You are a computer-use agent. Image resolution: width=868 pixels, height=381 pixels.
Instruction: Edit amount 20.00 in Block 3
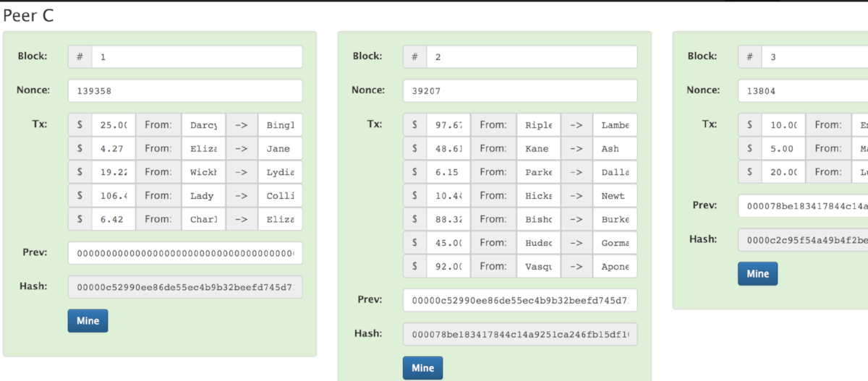783,172
